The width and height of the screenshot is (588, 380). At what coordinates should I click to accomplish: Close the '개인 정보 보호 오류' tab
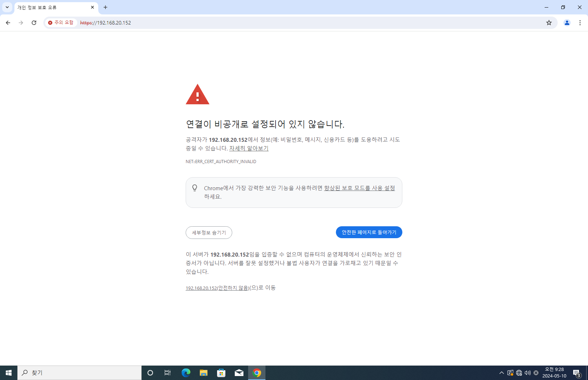pos(92,7)
